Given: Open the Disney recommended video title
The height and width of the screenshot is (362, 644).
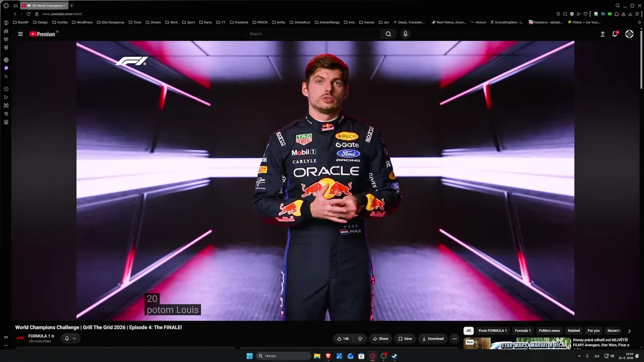Looking at the screenshot, I should click(x=601, y=343).
